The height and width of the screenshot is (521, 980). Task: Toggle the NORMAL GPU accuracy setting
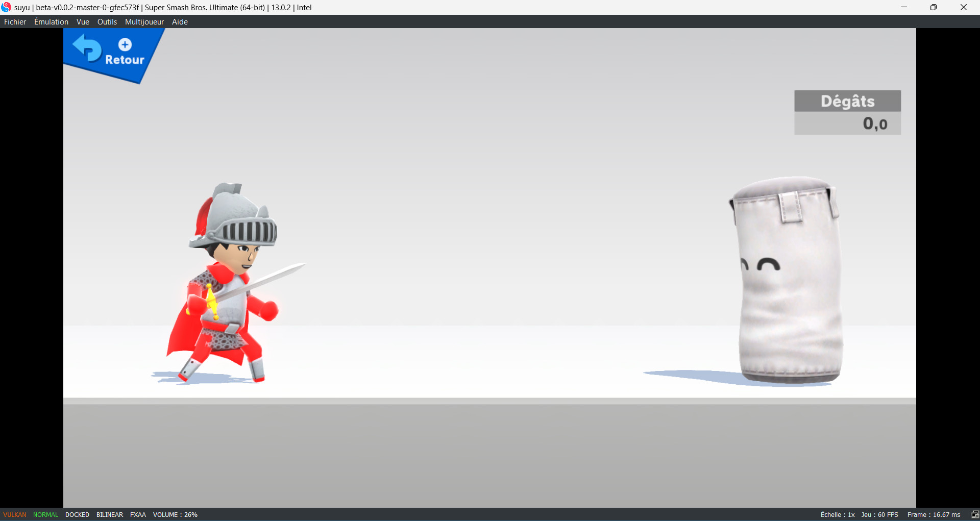[x=46, y=514]
